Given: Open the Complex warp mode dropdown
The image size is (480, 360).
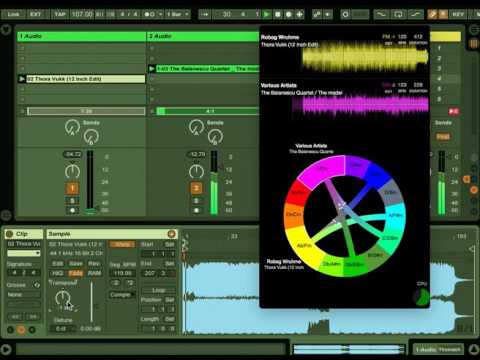Looking at the screenshot, I should tap(122, 295).
